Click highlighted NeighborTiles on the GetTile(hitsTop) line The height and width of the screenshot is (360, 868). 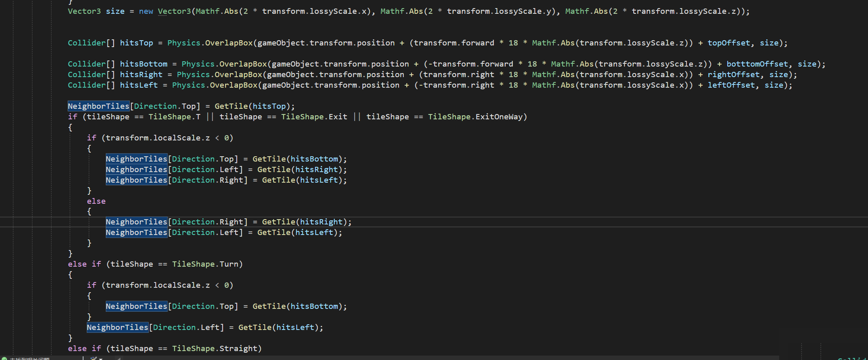click(99, 106)
